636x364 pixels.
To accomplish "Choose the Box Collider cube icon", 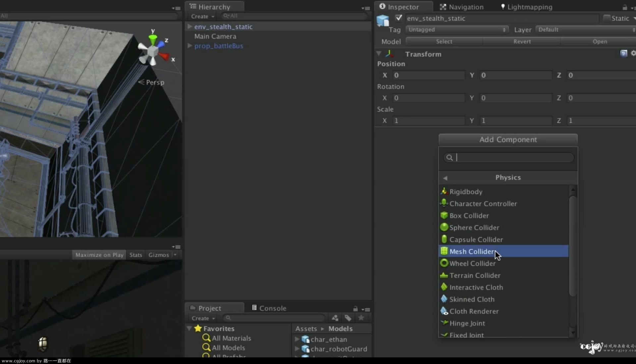I will point(444,215).
